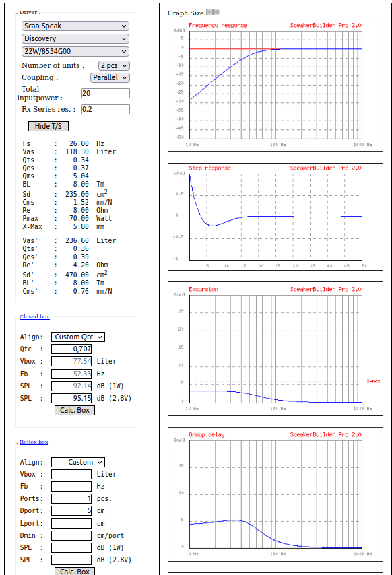
Task: Open the Coupling Parallel dropdown
Action: (110, 77)
